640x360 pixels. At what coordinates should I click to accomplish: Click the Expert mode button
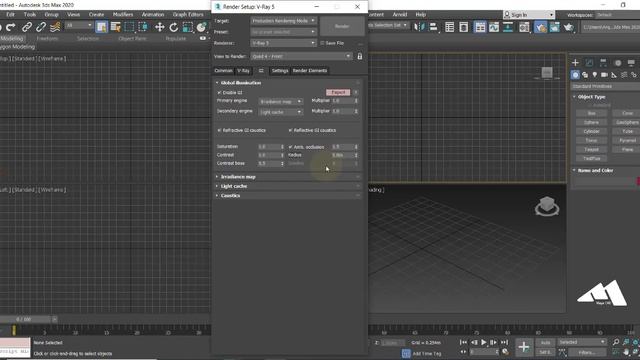click(338, 92)
